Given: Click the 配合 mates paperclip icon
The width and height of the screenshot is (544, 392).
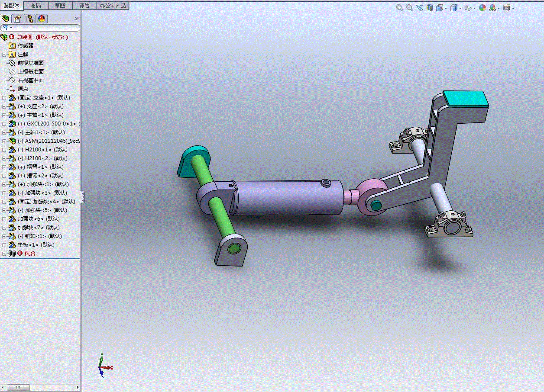Looking at the screenshot, I should (12, 253).
